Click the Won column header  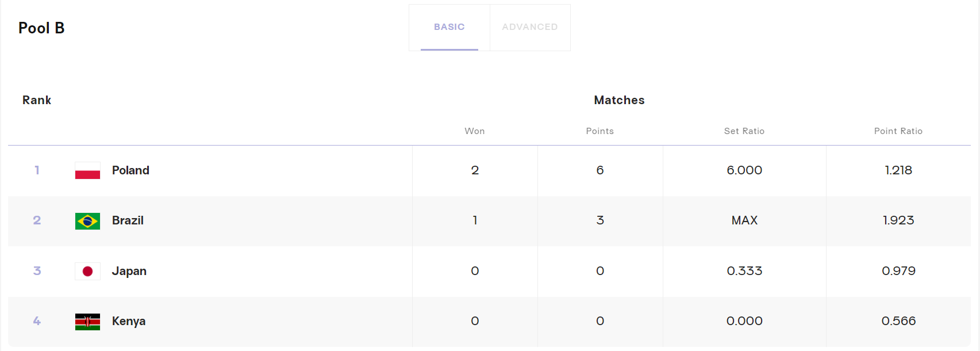point(474,131)
